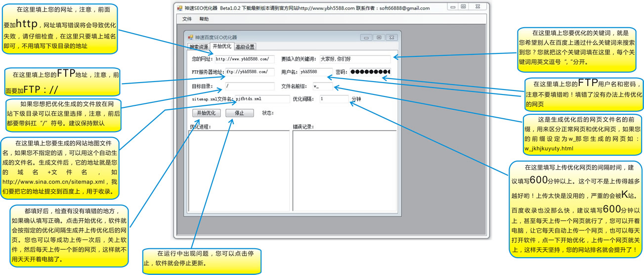
Task: Open the 帮助 menu
Action: [x=204, y=19]
